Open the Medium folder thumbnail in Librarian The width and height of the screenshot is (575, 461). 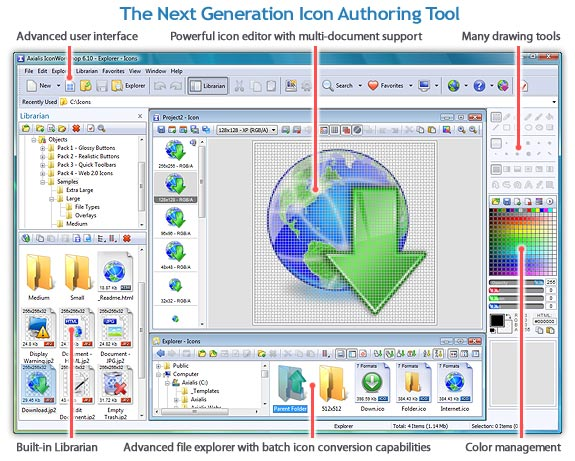tap(39, 277)
